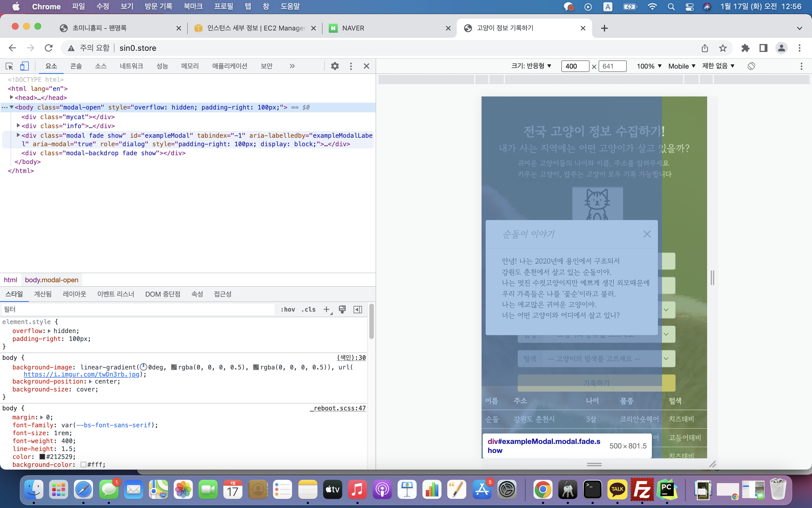This screenshot has width=812, height=508.
Task: Open the Mobile device type dropdown
Action: [x=682, y=66]
